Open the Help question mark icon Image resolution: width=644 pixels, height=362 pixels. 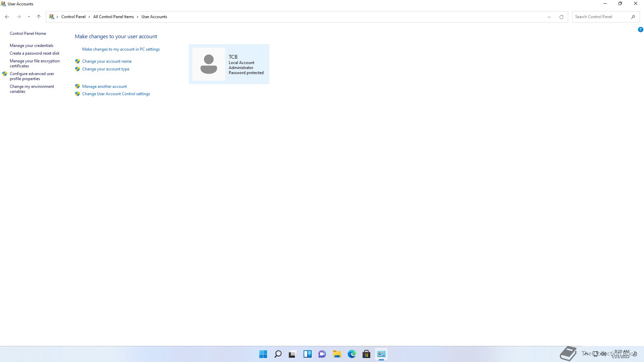click(x=640, y=29)
